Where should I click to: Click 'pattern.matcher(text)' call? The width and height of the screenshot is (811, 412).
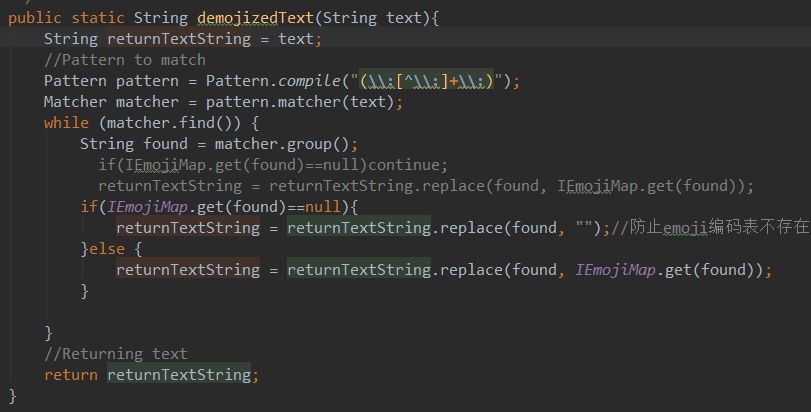[300, 102]
